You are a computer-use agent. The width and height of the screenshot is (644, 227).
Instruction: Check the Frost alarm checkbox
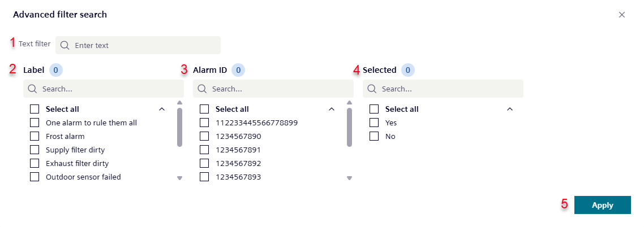tap(35, 136)
